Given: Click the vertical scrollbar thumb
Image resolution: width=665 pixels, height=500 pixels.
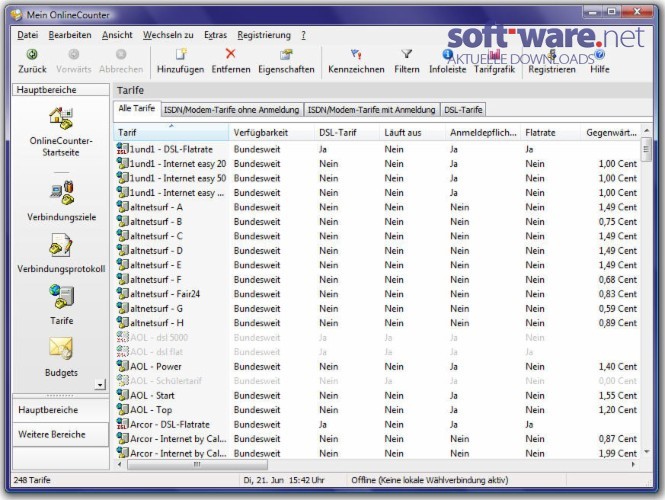Looking at the screenshot, I should click(646, 149).
